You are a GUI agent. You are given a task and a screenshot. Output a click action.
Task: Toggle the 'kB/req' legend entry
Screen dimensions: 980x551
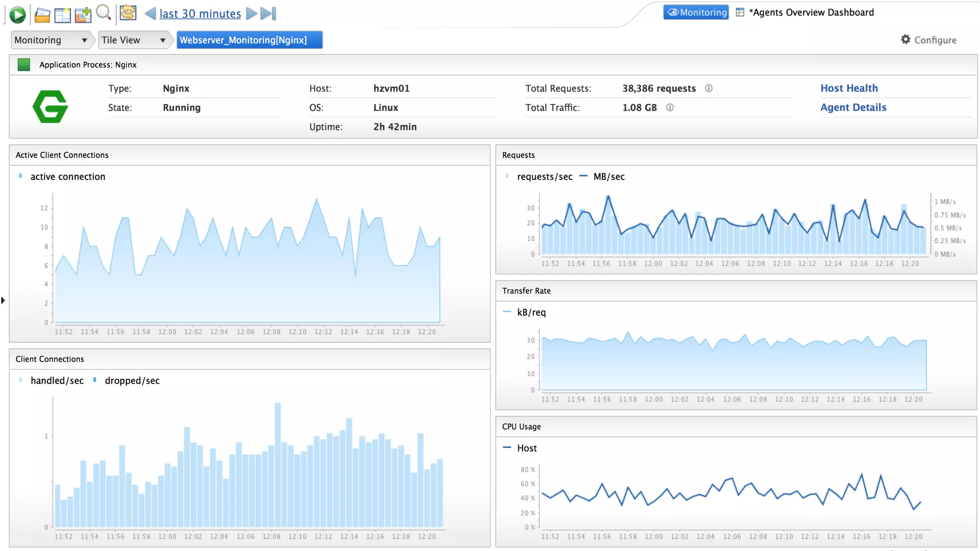tap(524, 313)
